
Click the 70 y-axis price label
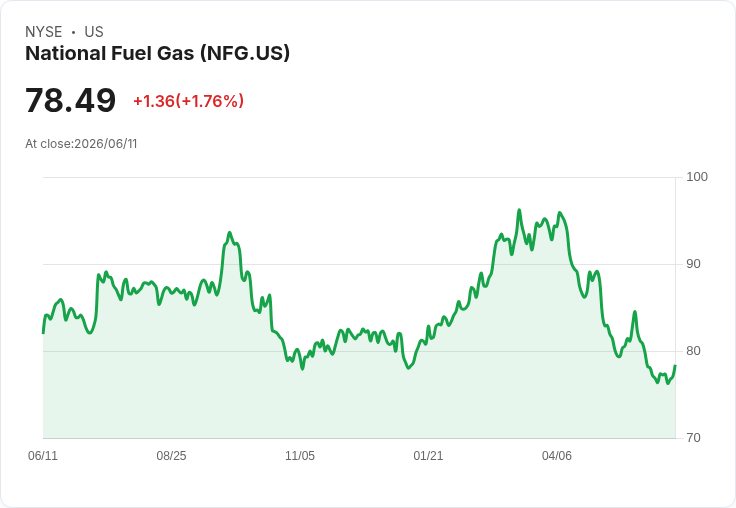(x=693, y=438)
